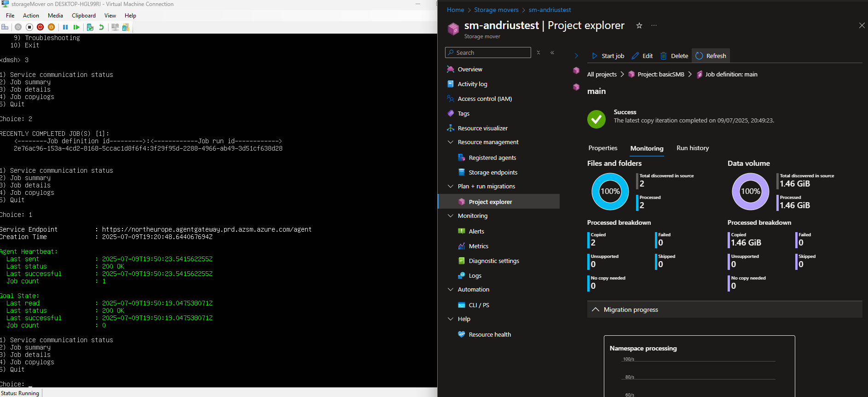Click Edit in the command bar

pyautogui.click(x=642, y=56)
